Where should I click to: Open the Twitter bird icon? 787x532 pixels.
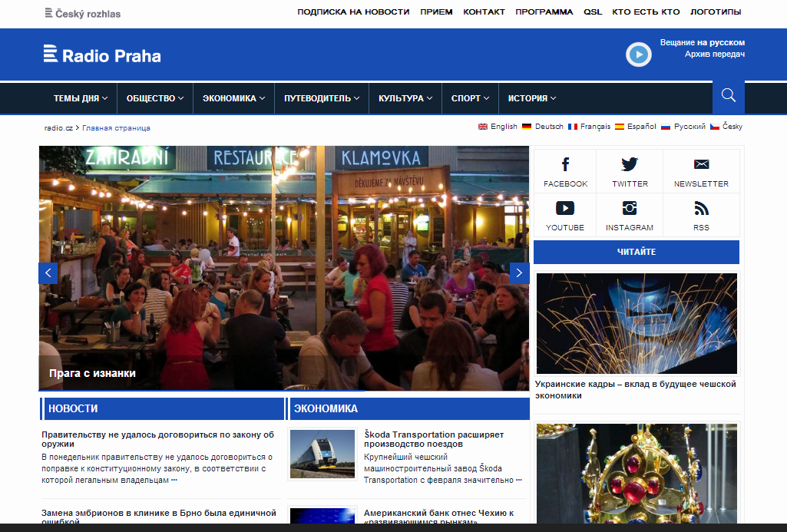(630, 164)
